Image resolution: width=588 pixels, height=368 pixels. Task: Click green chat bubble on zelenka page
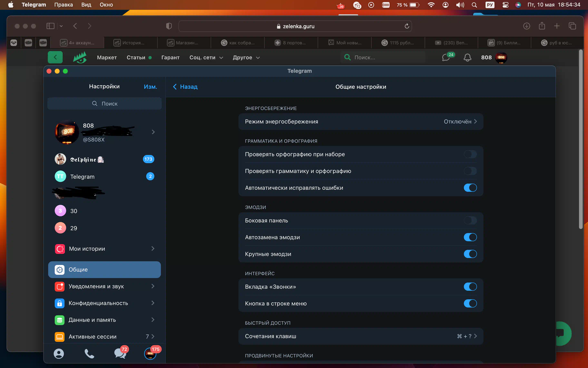pyautogui.click(x=564, y=333)
